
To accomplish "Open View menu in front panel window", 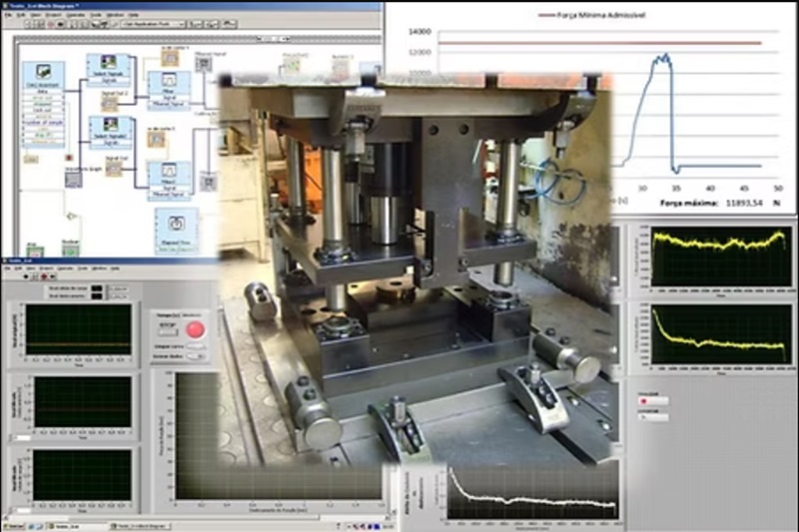I will coord(31,268).
